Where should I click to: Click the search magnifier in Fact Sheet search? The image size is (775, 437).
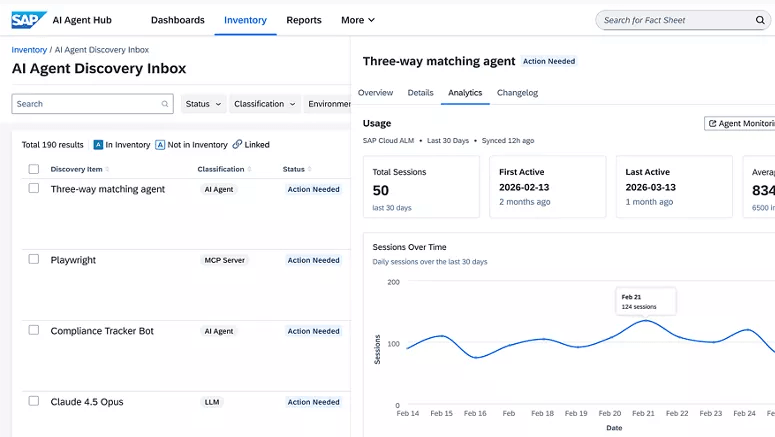pyautogui.click(x=760, y=20)
